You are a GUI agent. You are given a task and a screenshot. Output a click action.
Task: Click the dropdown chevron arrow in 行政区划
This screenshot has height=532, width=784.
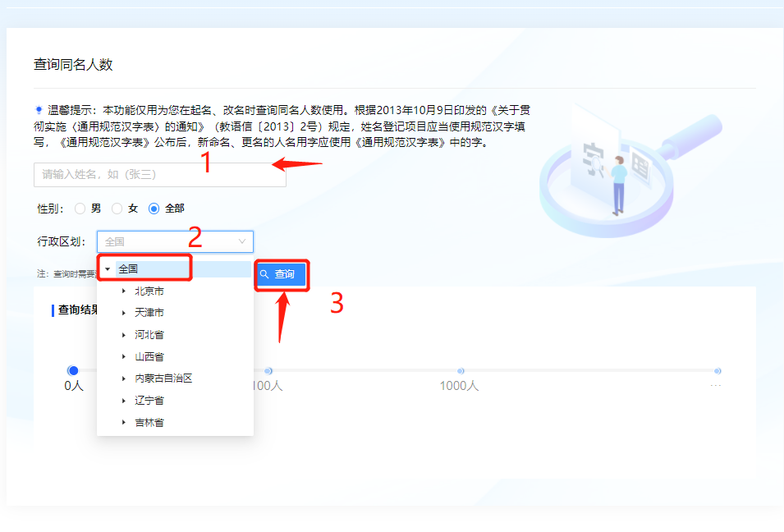[x=242, y=241]
